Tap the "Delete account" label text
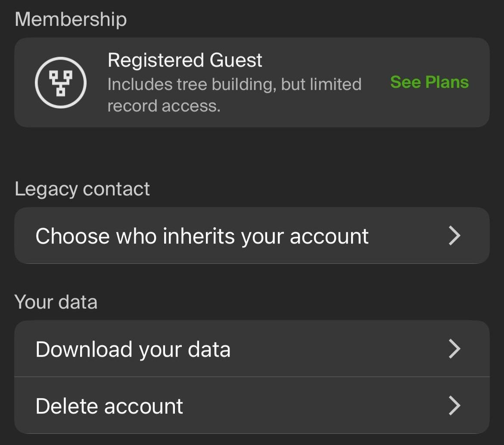Image resolution: width=504 pixels, height=445 pixels. 109,406
